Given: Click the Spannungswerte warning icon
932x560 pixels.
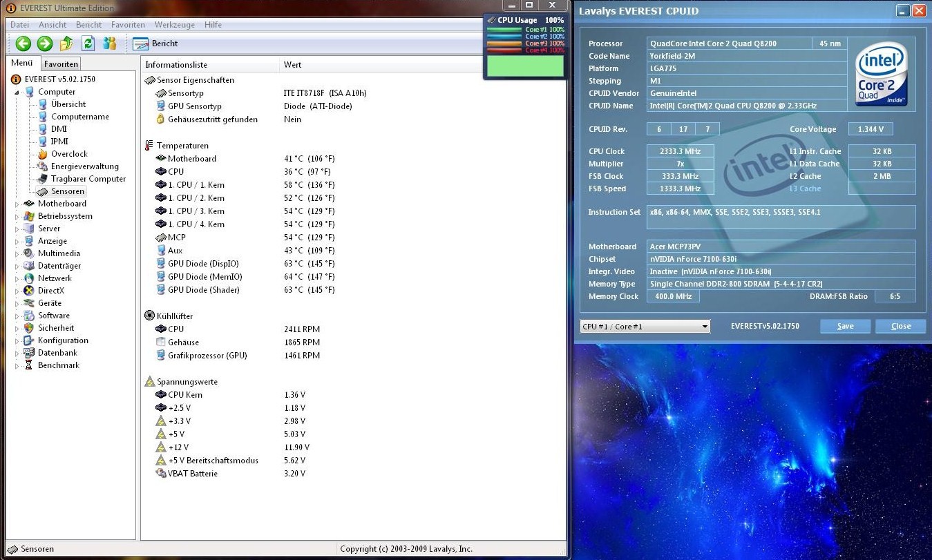Looking at the screenshot, I should pyautogui.click(x=149, y=382).
